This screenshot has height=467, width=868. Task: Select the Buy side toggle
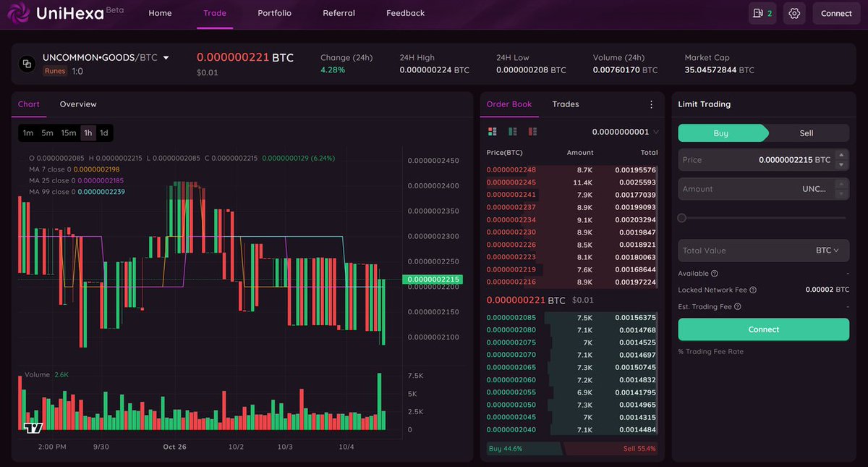[x=722, y=133]
